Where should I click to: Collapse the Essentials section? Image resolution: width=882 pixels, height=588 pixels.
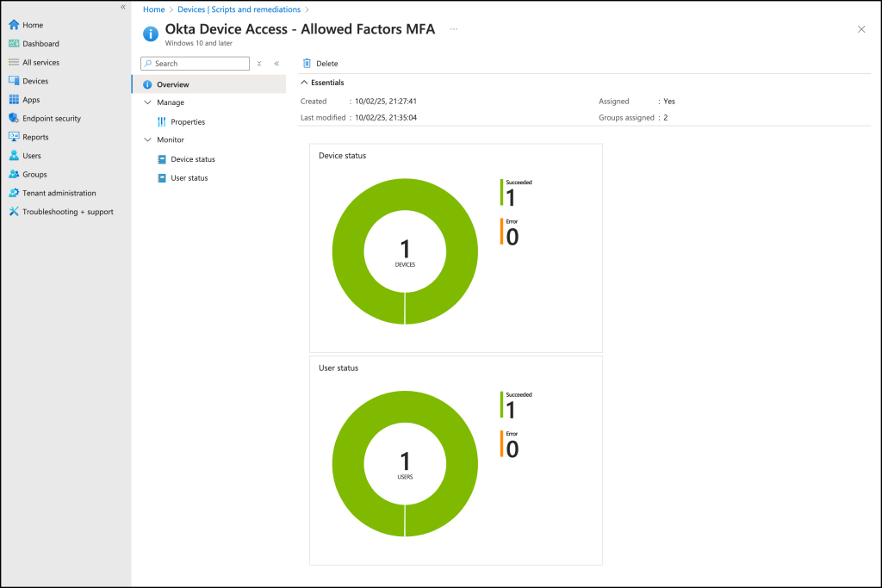point(303,83)
